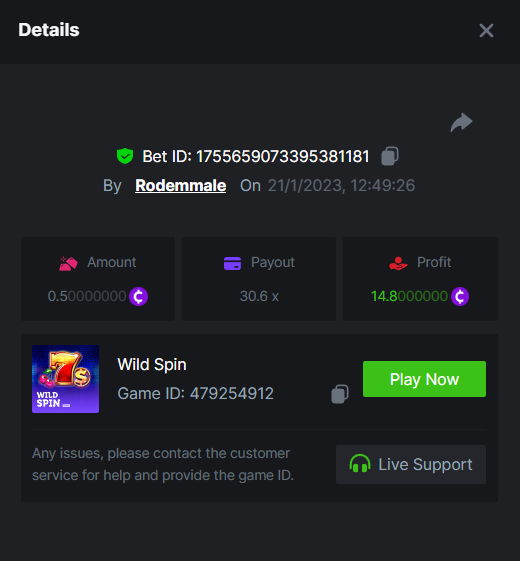Select the Bet ID number text
The width and height of the screenshot is (520, 561).
283,156
